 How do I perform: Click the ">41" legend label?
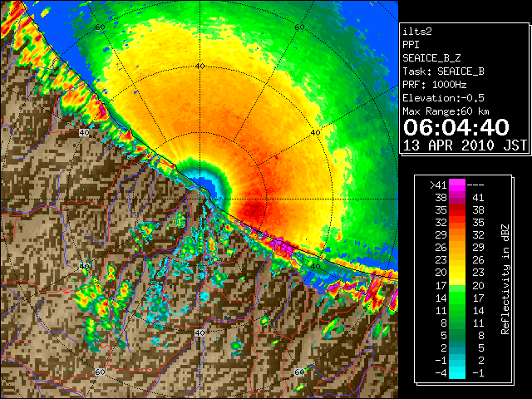tap(438, 185)
